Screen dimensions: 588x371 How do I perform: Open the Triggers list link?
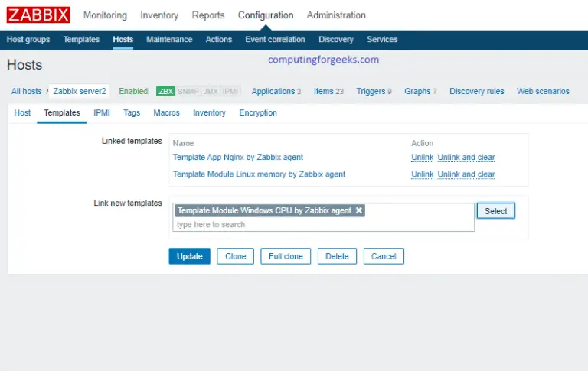click(371, 91)
